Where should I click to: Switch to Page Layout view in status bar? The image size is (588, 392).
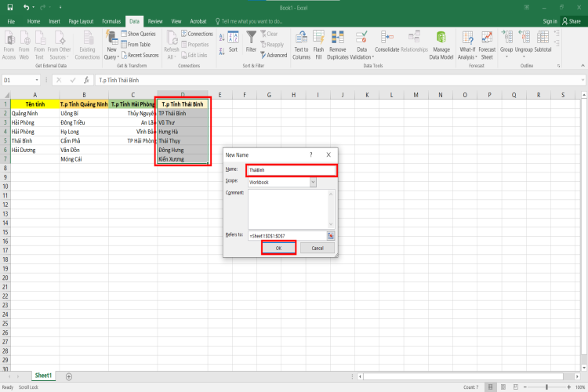click(x=503, y=387)
